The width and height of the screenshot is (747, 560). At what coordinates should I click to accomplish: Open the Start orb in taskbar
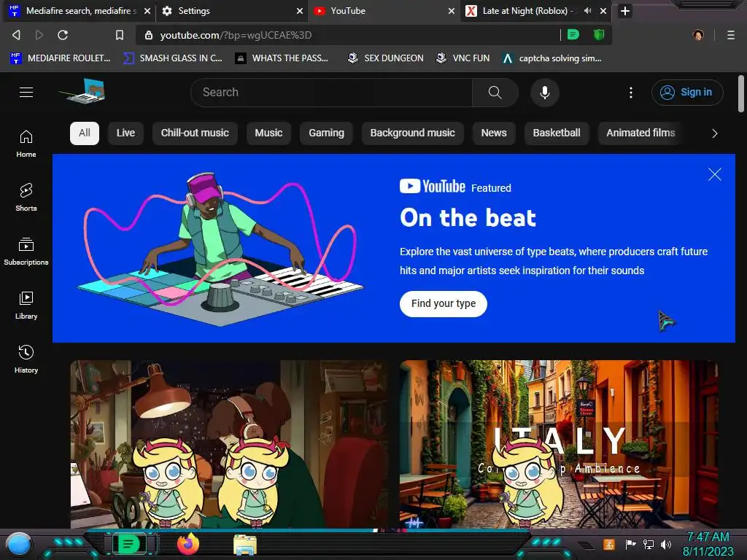click(19, 545)
